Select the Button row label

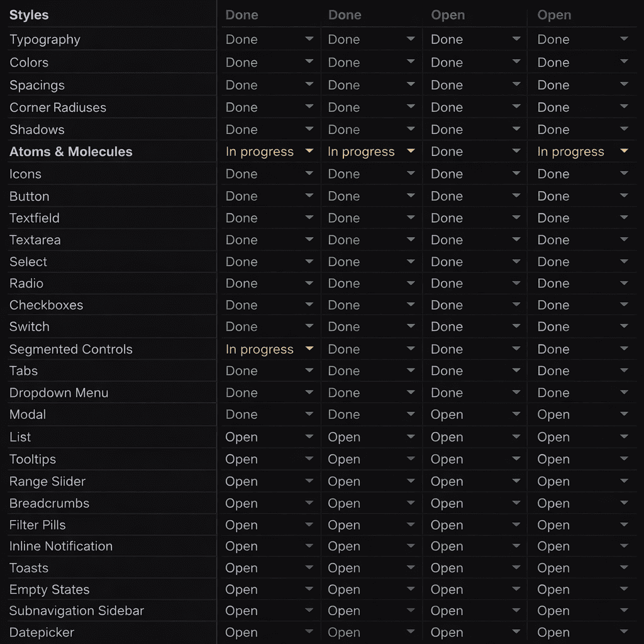(29, 196)
